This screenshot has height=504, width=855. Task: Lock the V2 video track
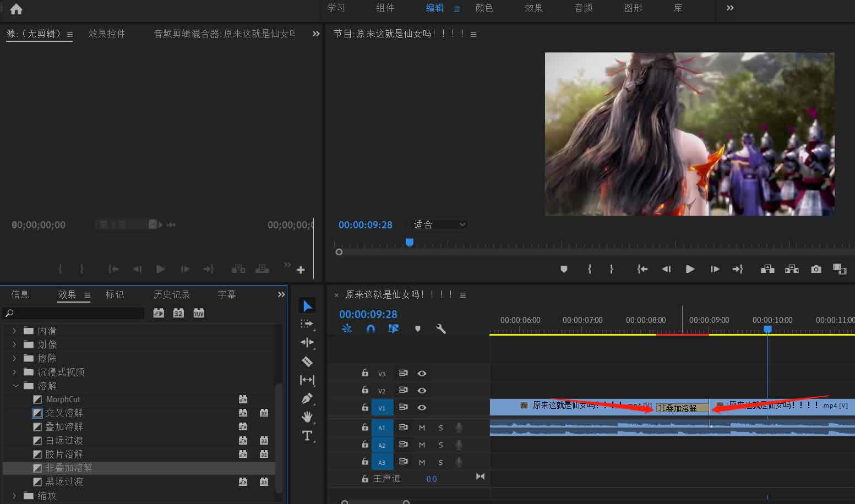[x=364, y=390]
